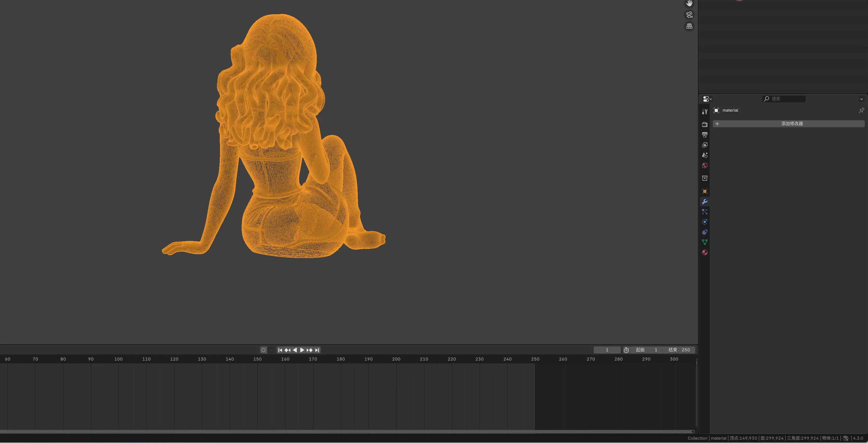Open the properties options dropdown arrow

pos(862,99)
